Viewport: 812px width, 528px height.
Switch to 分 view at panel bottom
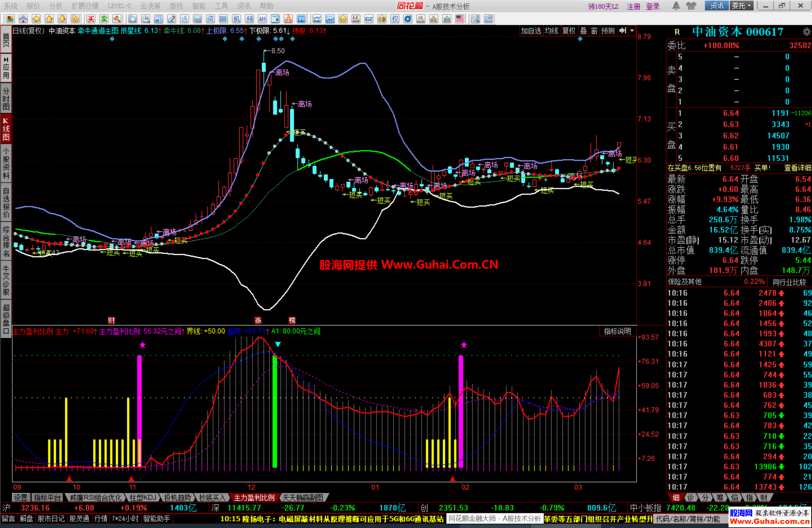point(705,498)
